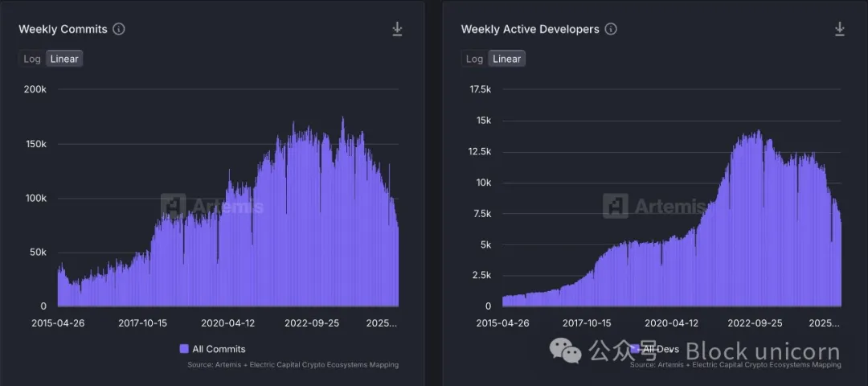Click the Block unicorn watermark text

[x=762, y=351]
